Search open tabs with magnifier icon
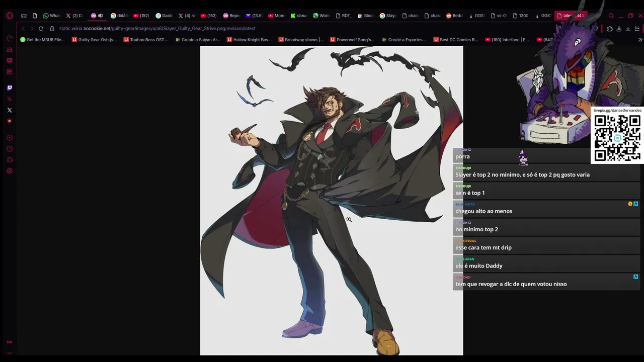644x362 pixels. 611,16
